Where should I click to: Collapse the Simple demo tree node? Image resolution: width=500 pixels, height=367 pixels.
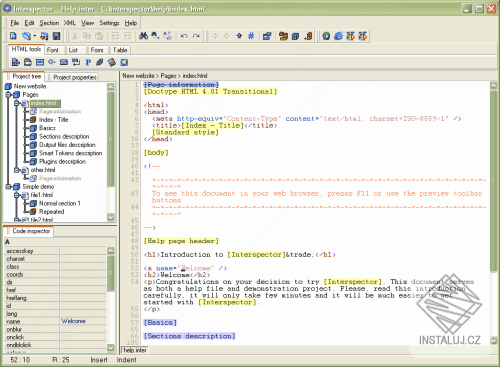(8, 187)
